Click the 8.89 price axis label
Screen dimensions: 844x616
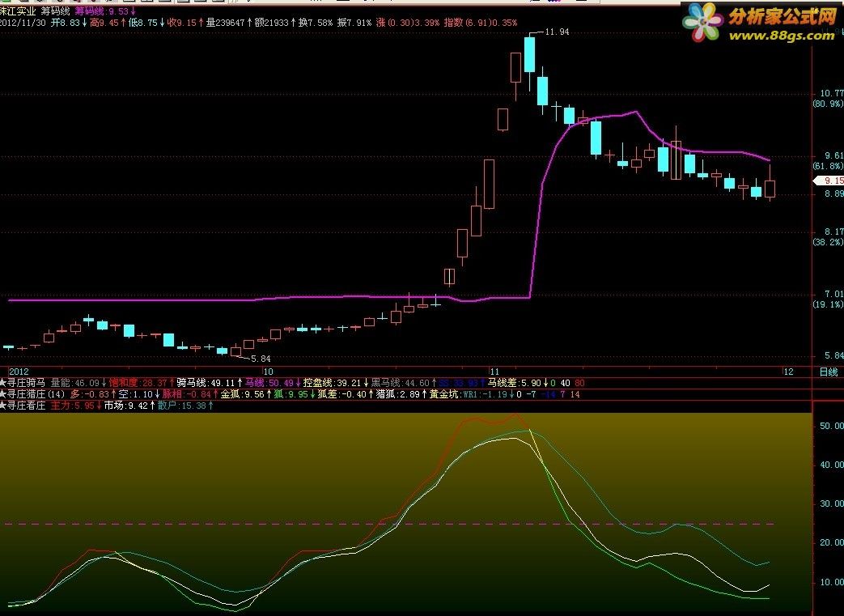pyautogui.click(x=833, y=193)
